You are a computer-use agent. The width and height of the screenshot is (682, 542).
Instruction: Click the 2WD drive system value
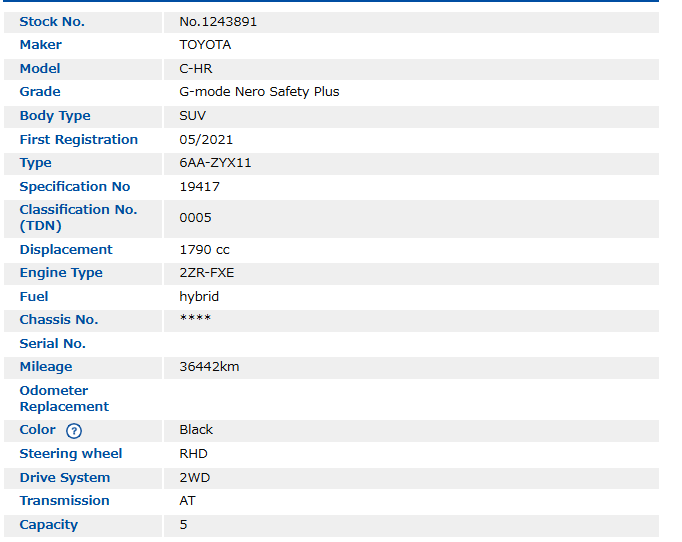coord(195,478)
